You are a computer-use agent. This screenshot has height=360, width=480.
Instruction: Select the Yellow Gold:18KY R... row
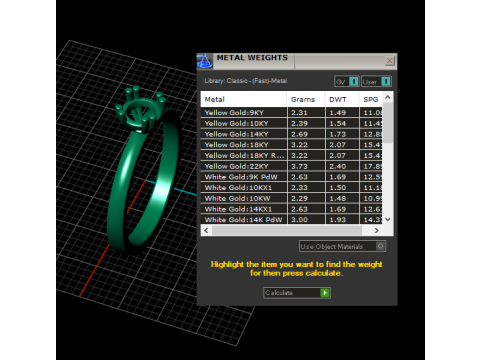pos(292,155)
